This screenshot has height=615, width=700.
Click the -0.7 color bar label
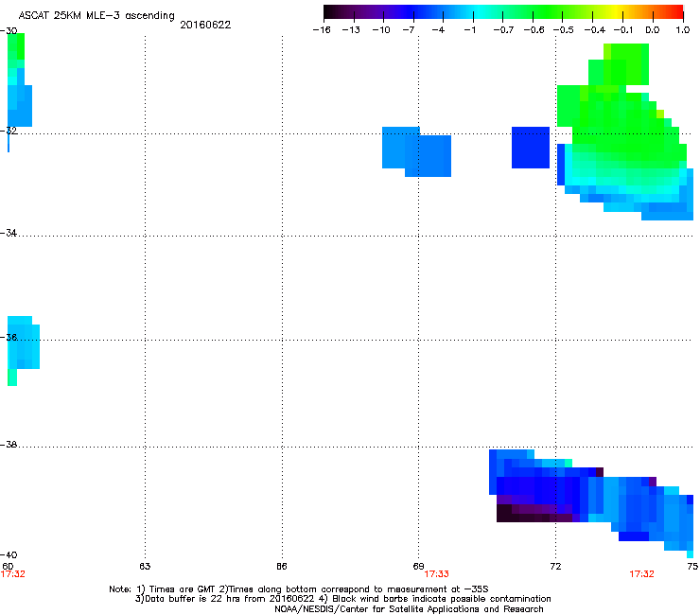pos(503,30)
